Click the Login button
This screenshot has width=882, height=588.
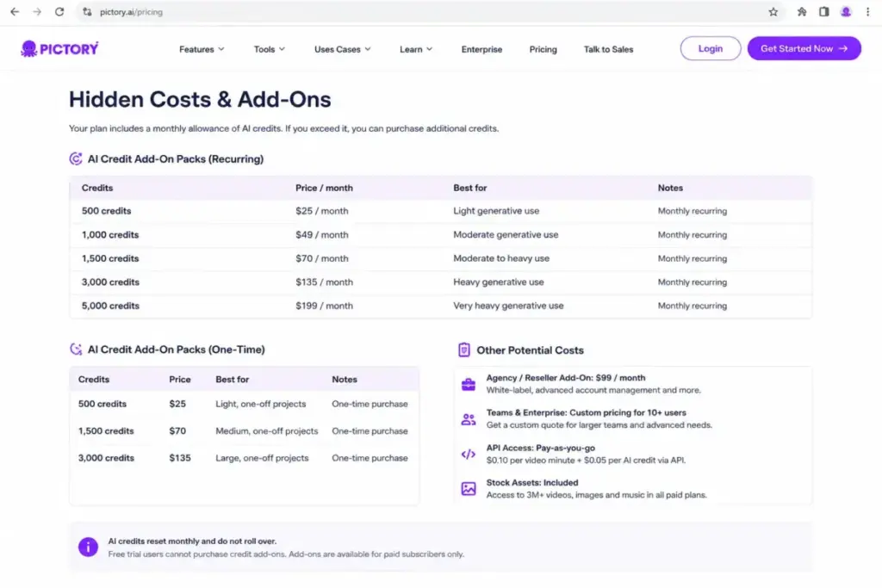[x=711, y=48]
